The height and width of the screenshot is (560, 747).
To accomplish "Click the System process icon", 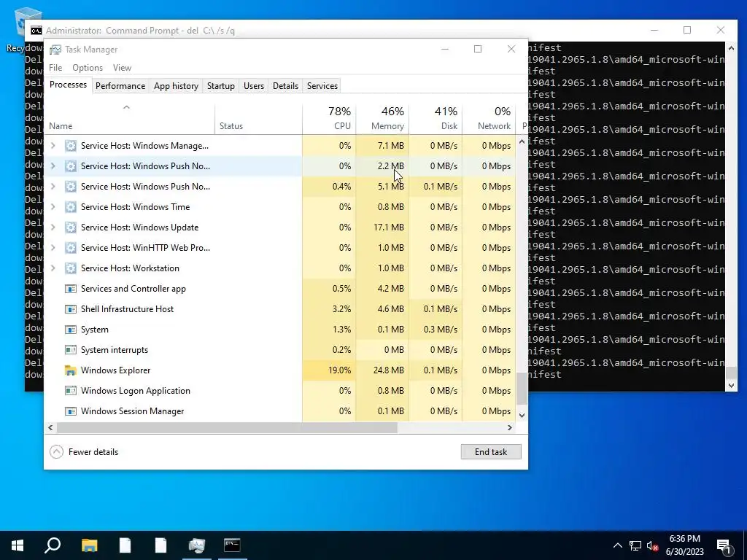I will [x=71, y=330].
